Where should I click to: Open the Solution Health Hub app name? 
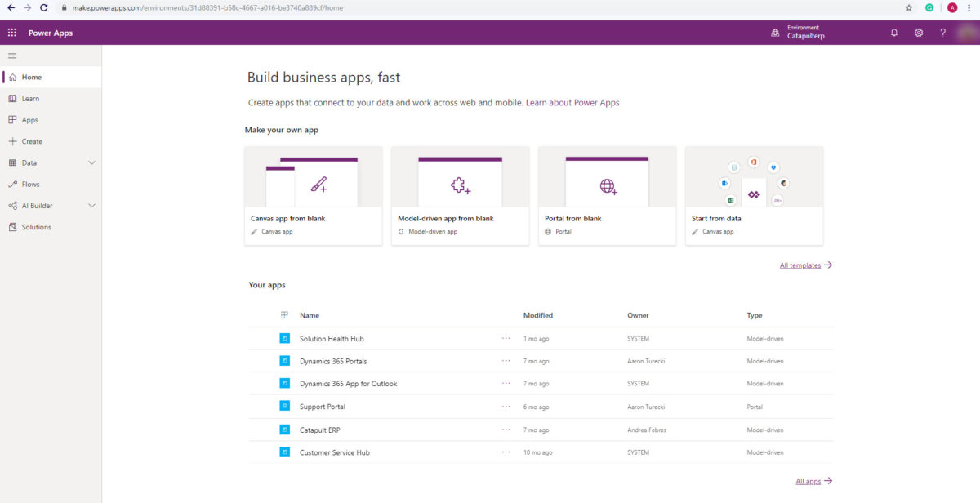[332, 338]
